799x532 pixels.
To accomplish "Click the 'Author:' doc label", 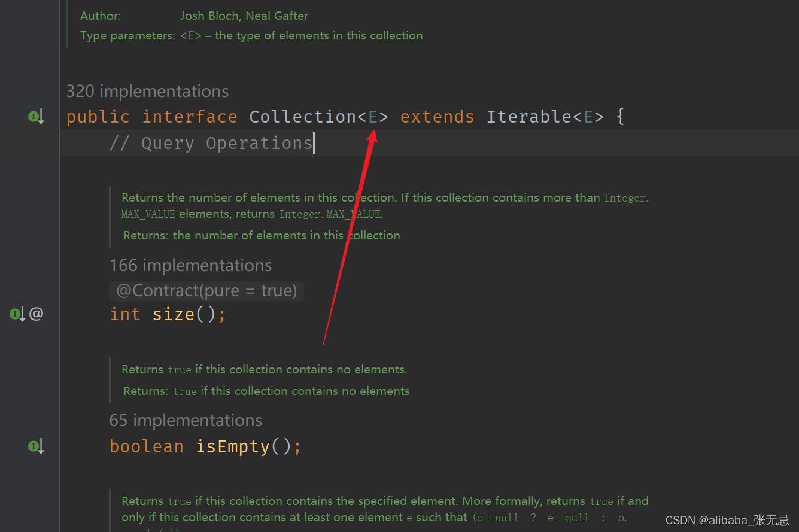I will click(x=101, y=16).
